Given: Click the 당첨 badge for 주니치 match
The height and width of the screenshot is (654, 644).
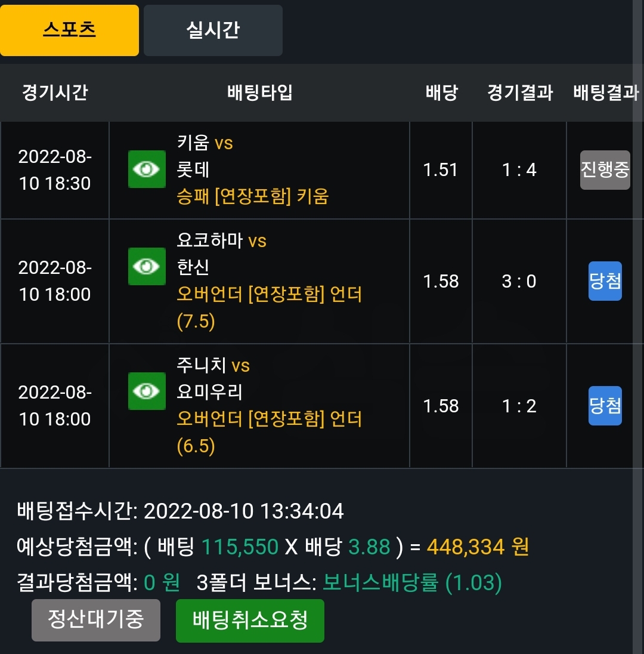Looking at the screenshot, I should pos(605,406).
